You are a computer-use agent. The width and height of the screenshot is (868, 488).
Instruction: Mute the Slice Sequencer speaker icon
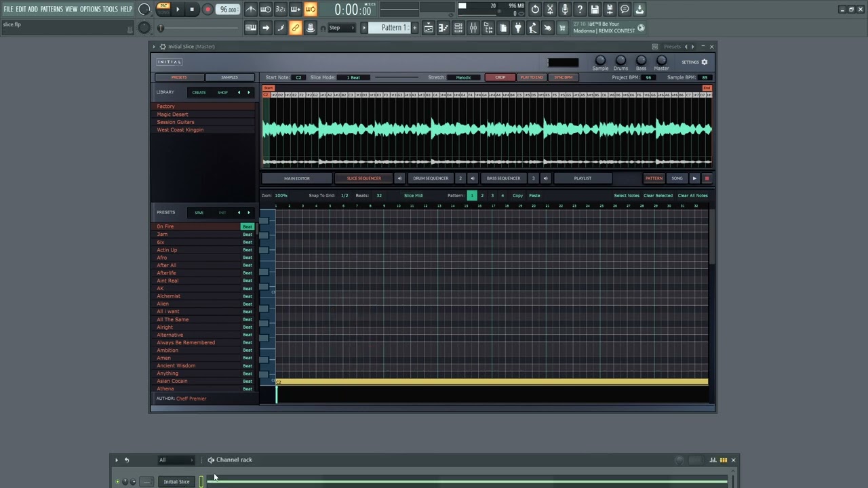click(x=399, y=178)
